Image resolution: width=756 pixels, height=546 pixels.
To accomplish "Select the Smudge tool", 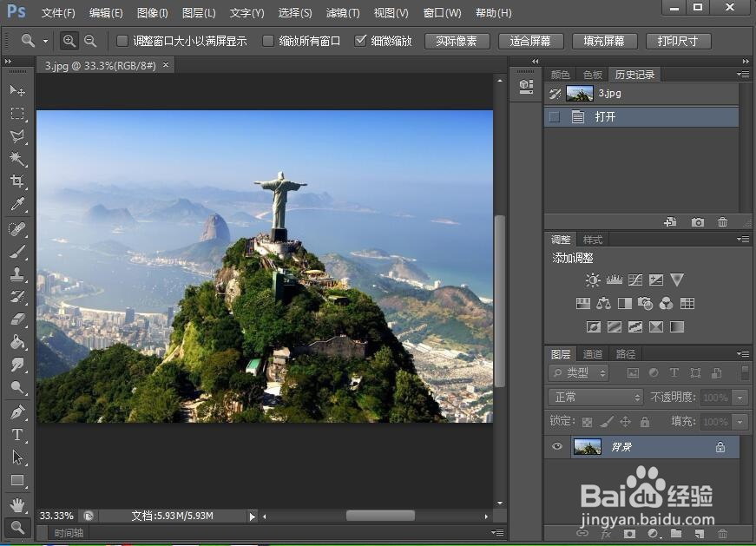I will pyautogui.click(x=17, y=365).
